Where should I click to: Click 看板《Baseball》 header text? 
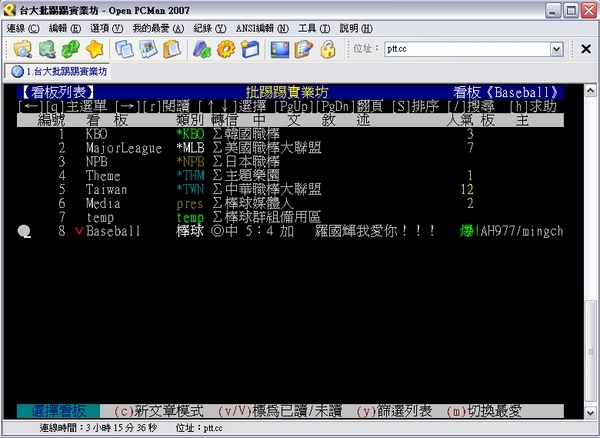point(506,92)
